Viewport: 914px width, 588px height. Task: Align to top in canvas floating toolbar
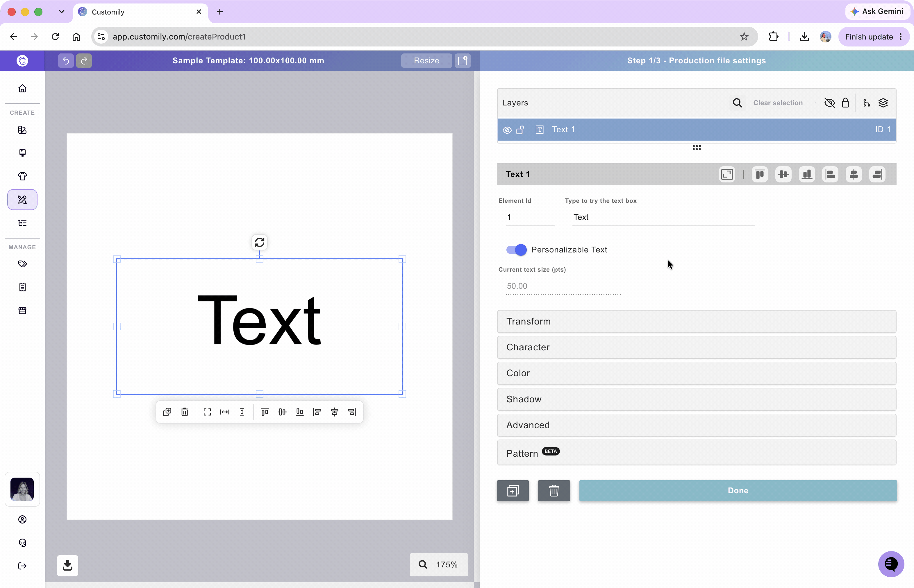265,412
